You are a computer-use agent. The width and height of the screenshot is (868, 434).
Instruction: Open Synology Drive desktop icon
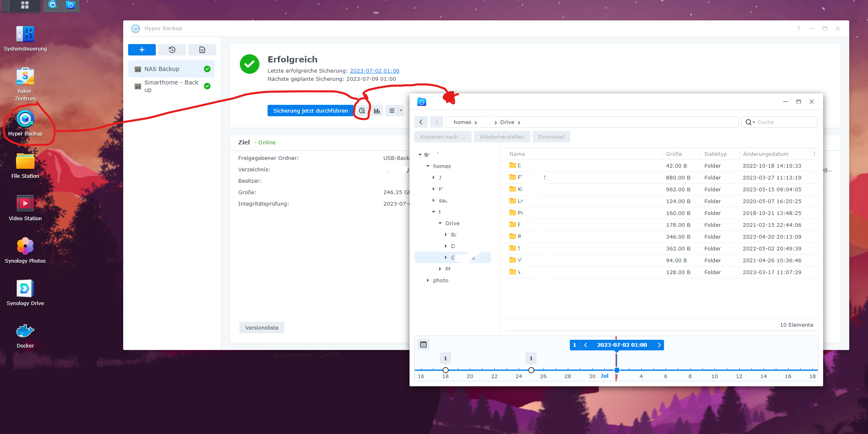pyautogui.click(x=25, y=292)
